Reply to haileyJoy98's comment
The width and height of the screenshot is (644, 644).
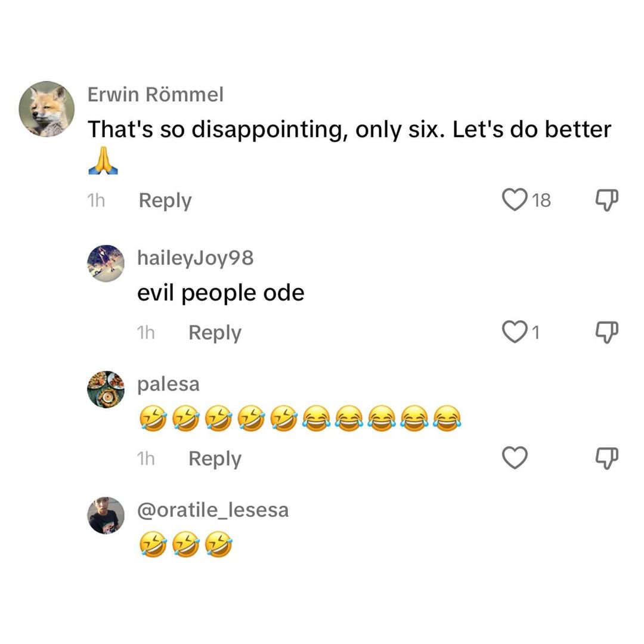[x=215, y=333]
